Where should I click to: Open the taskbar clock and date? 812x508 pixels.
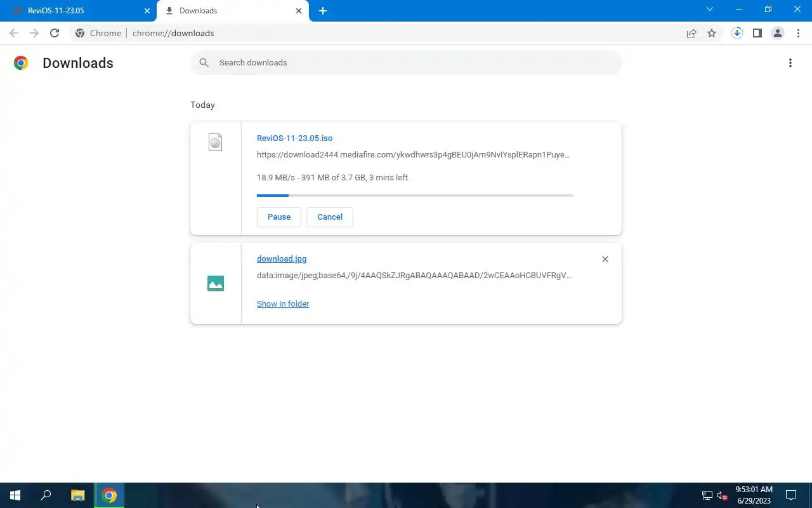point(754,495)
